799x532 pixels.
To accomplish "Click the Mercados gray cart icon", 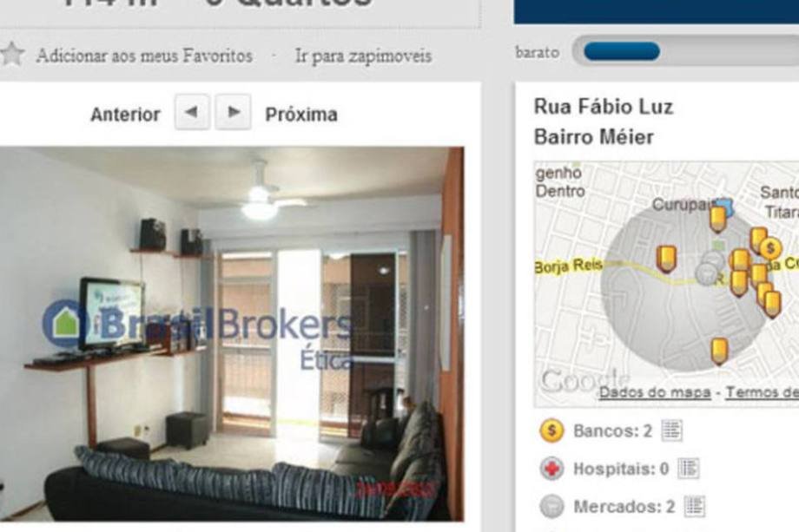I will [x=551, y=507].
